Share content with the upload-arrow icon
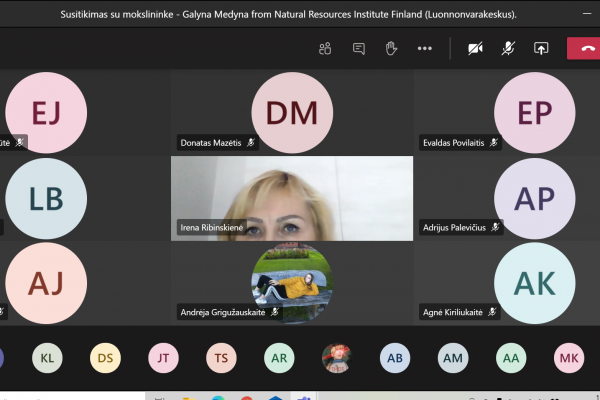The height and width of the screenshot is (400, 600). 541,49
